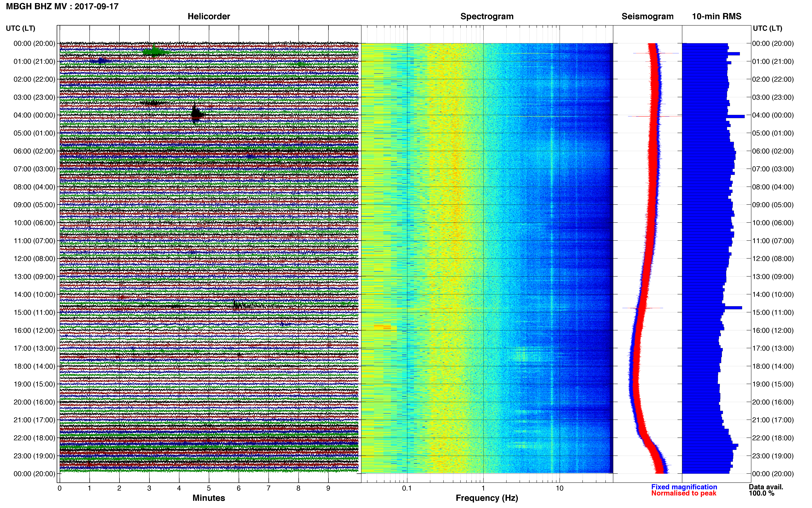Select minute tick '0' on helicorder axis
812x508 pixels.
(60, 488)
